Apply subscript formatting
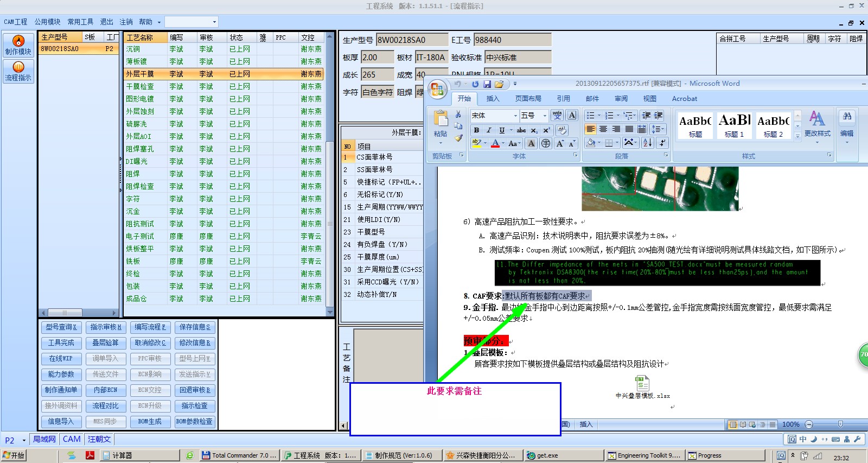The width and height of the screenshot is (868, 463). [x=534, y=130]
